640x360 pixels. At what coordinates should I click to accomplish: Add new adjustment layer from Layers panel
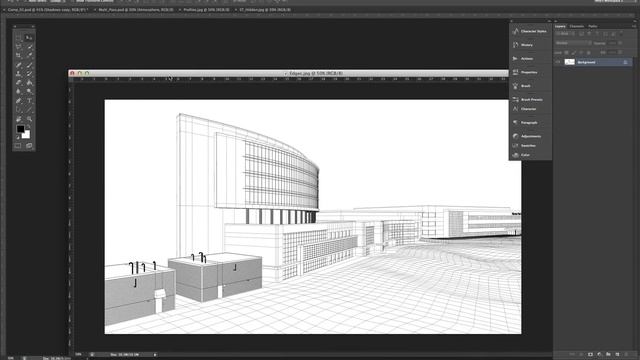[x=599, y=354]
